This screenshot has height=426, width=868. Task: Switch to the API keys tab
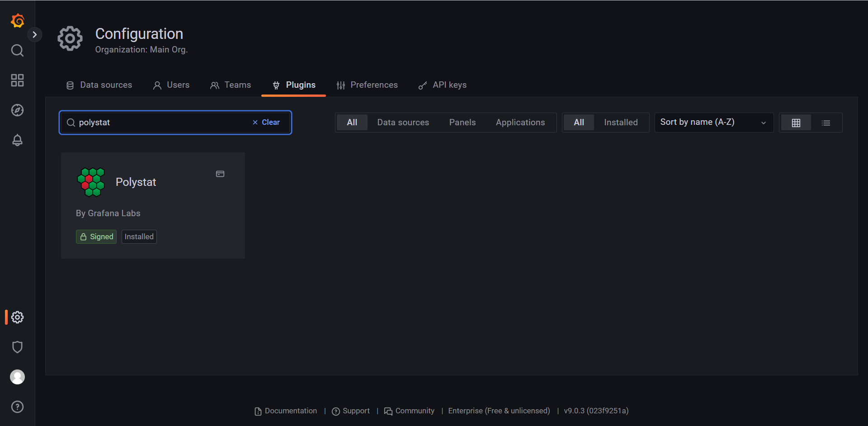click(443, 85)
